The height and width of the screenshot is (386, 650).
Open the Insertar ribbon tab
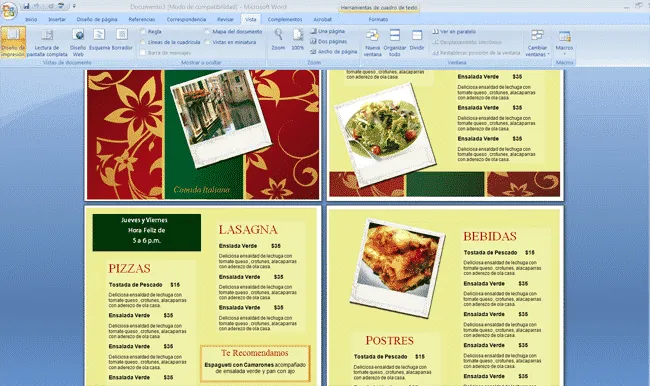coord(57,19)
